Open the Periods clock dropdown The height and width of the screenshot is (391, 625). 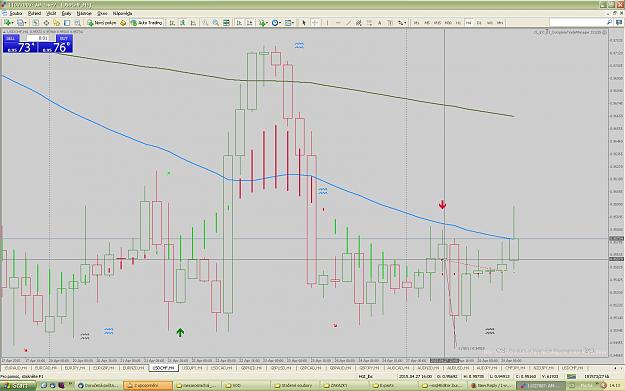276,23
